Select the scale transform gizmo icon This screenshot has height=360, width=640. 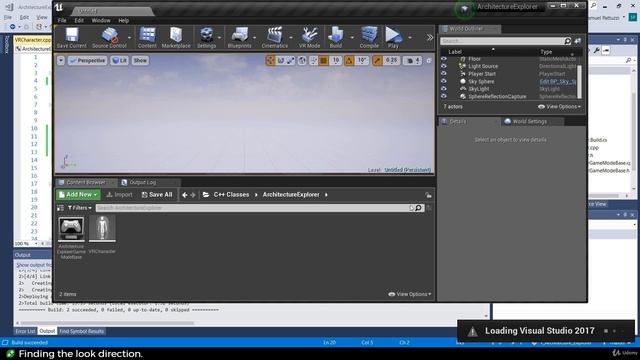[291, 60]
